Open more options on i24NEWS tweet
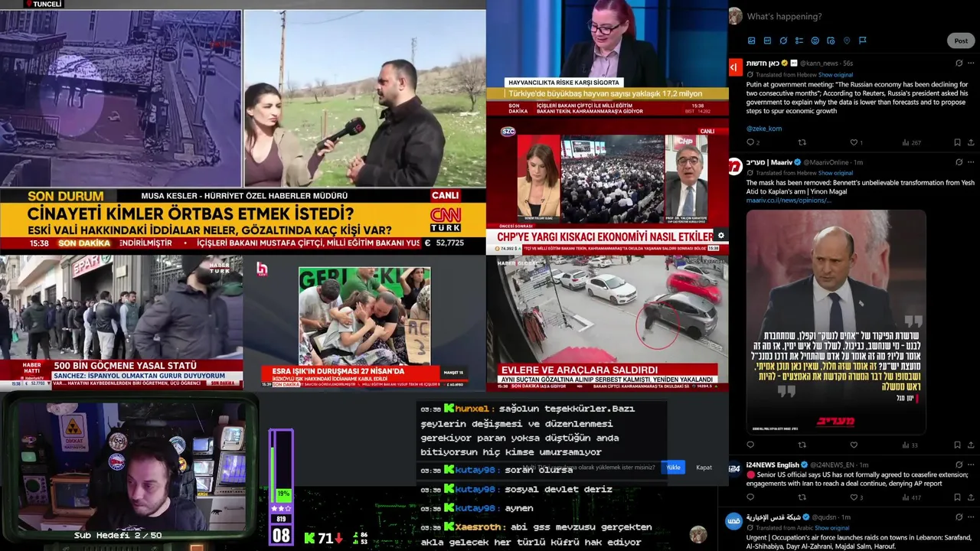This screenshot has width=980, height=551. (x=971, y=465)
